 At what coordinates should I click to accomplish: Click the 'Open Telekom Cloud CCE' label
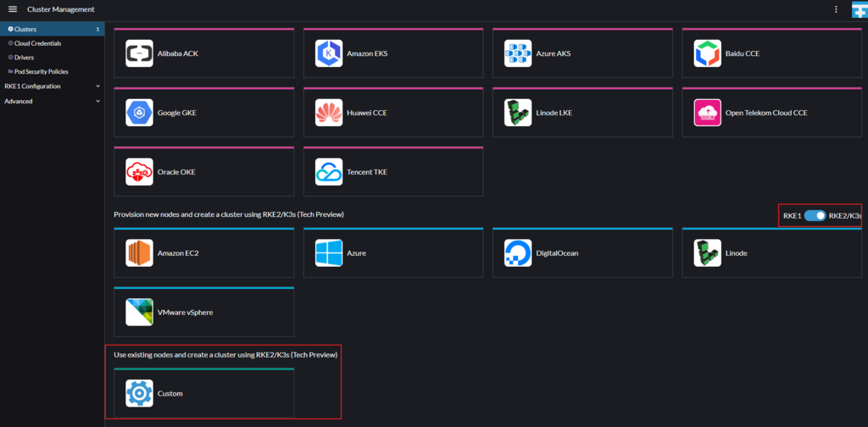766,113
